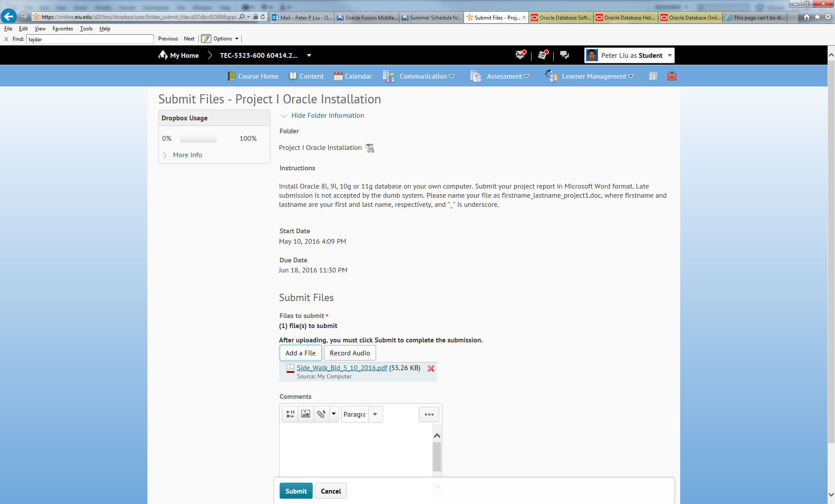Click inside the Find text field
Viewport: 835px width, 504px height.
[90, 39]
